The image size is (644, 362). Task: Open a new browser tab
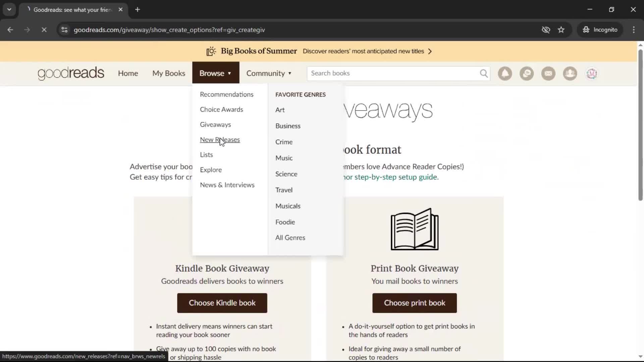pyautogui.click(x=138, y=10)
